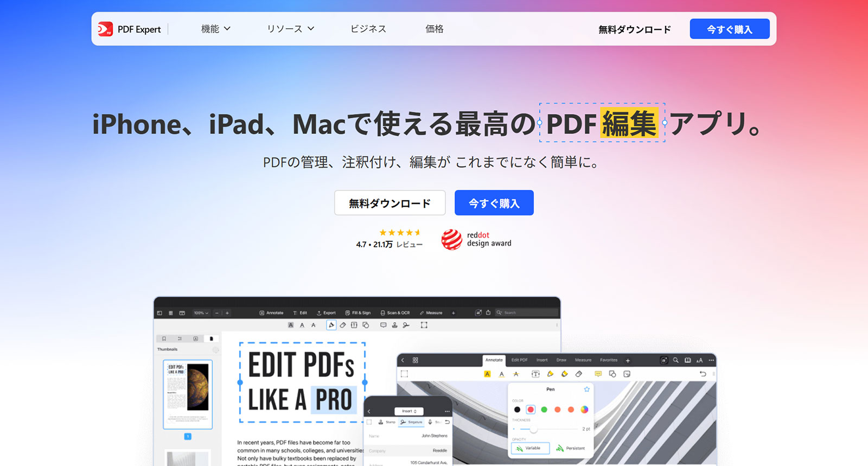The height and width of the screenshot is (466, 868).
Task: Select the Persistent opacity option
Action: tap(570, 448)
